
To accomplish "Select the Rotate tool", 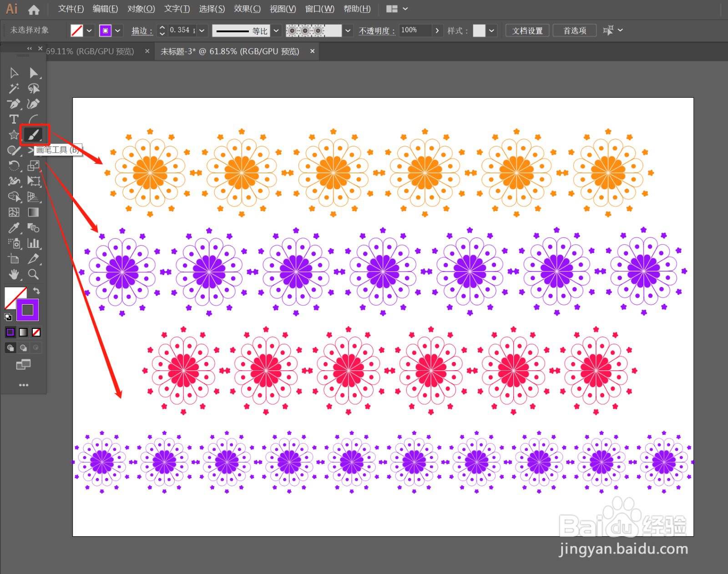I will coord(14,166).
